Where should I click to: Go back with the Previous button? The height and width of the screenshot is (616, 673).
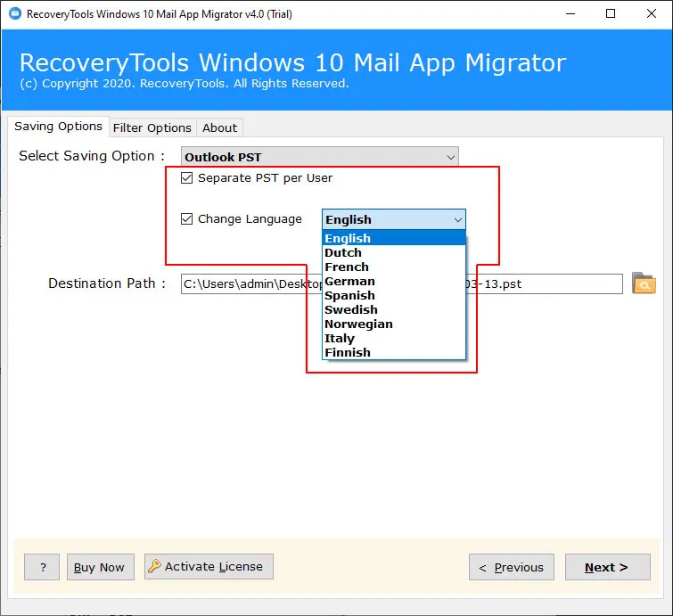(x=512, y=568)
